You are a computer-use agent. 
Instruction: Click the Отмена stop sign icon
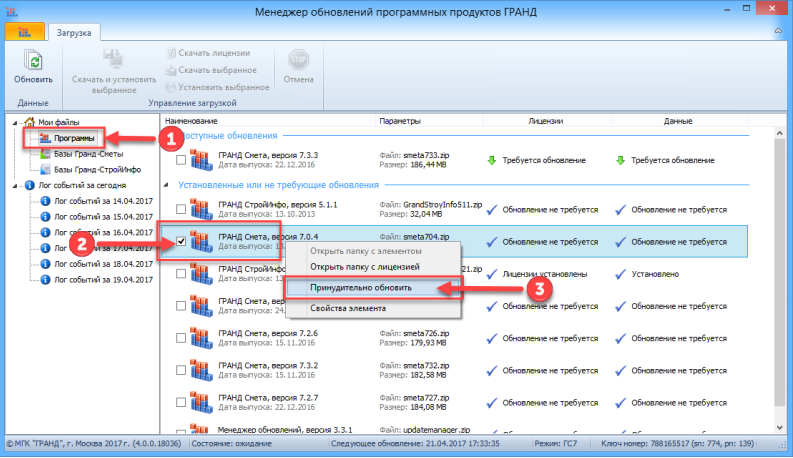tap(298, 60)
